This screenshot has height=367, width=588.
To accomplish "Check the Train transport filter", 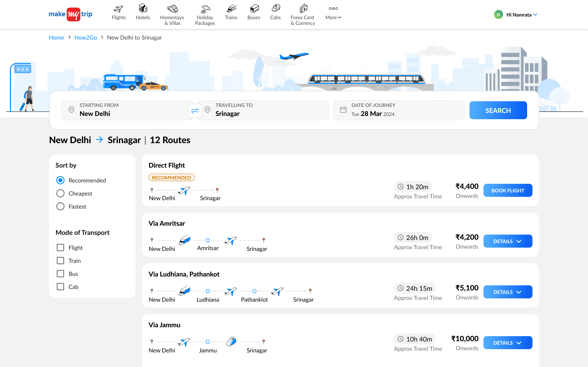I will point(60,261).
